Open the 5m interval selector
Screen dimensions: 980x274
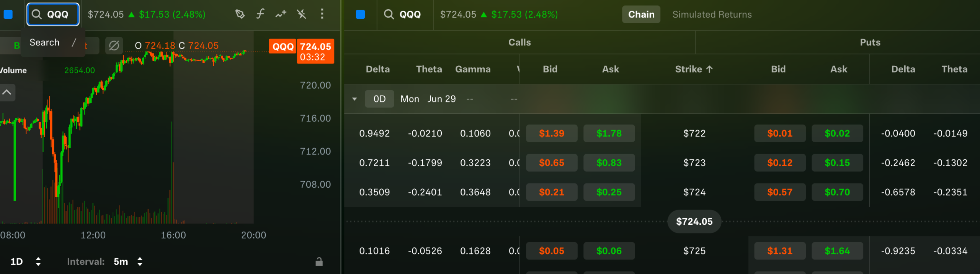[x=128, y=262]
